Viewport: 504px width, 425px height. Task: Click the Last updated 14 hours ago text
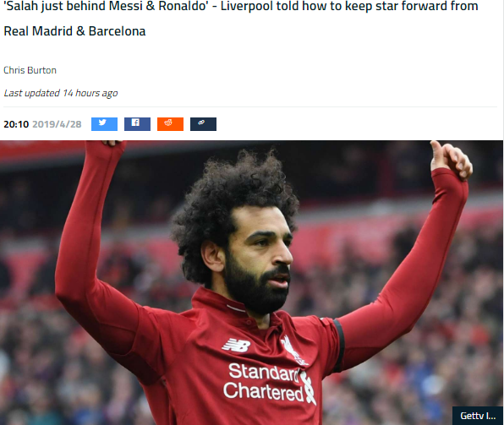[x=60, y=93]
